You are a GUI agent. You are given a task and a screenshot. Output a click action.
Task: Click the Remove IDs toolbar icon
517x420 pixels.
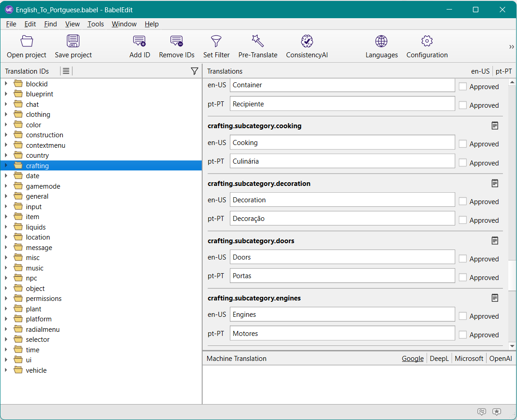point(176,41)
